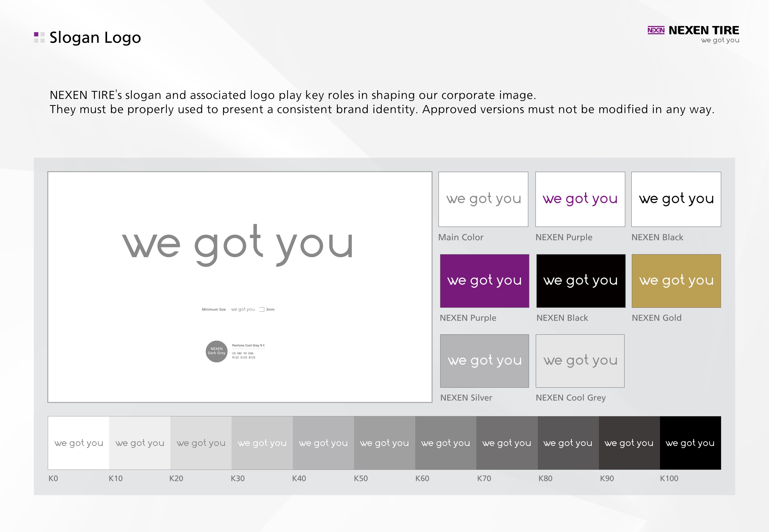Pick the K80 greyscale swatch
This screenshot has width=769, height=532.
[x=568, y=443]
